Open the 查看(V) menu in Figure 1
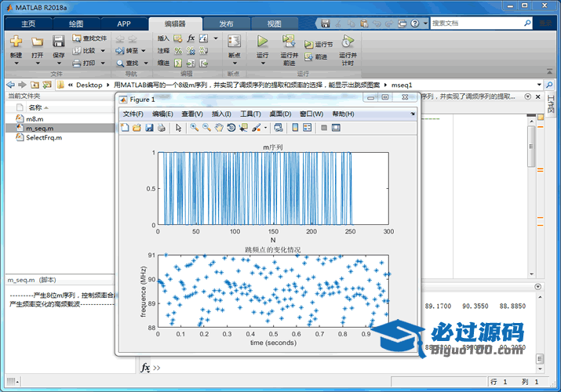 (x=192, y=114)
